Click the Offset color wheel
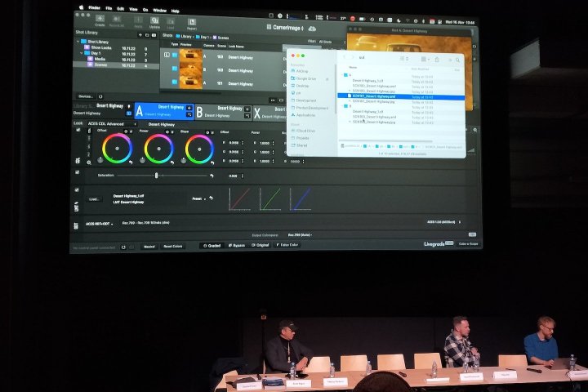588x392 pixels. [118, 149]
